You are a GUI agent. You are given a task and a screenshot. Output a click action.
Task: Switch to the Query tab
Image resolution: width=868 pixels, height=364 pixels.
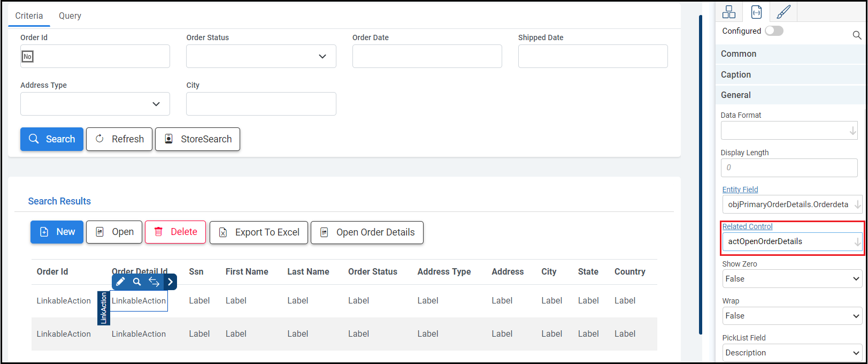70,16
